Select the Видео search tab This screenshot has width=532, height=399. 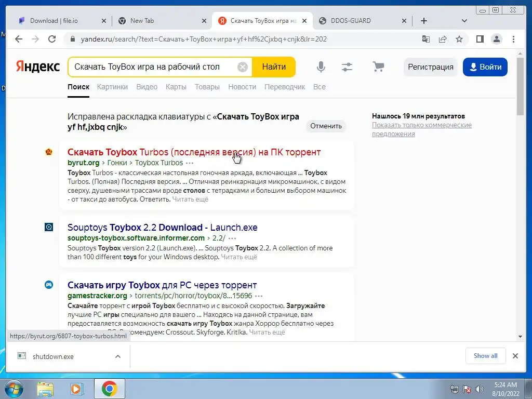click(147, 87)
